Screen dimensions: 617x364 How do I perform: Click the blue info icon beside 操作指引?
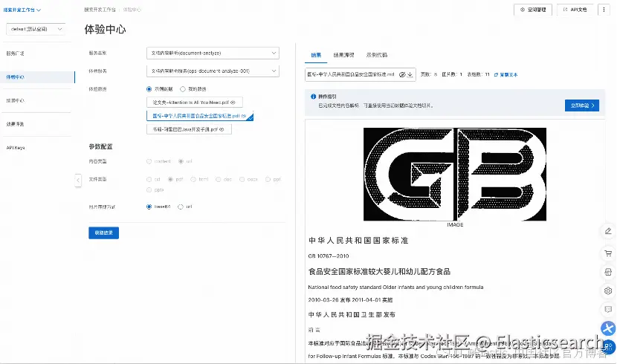313,97
